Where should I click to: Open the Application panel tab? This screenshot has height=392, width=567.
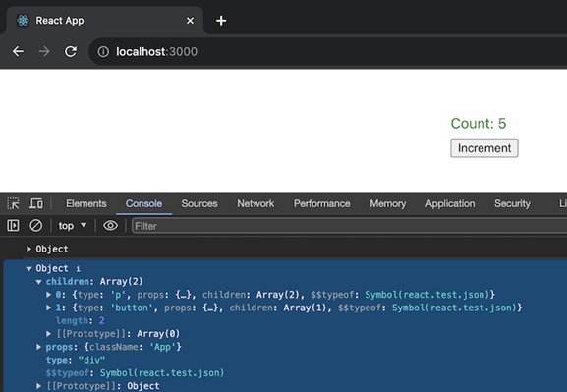point(450,204)
